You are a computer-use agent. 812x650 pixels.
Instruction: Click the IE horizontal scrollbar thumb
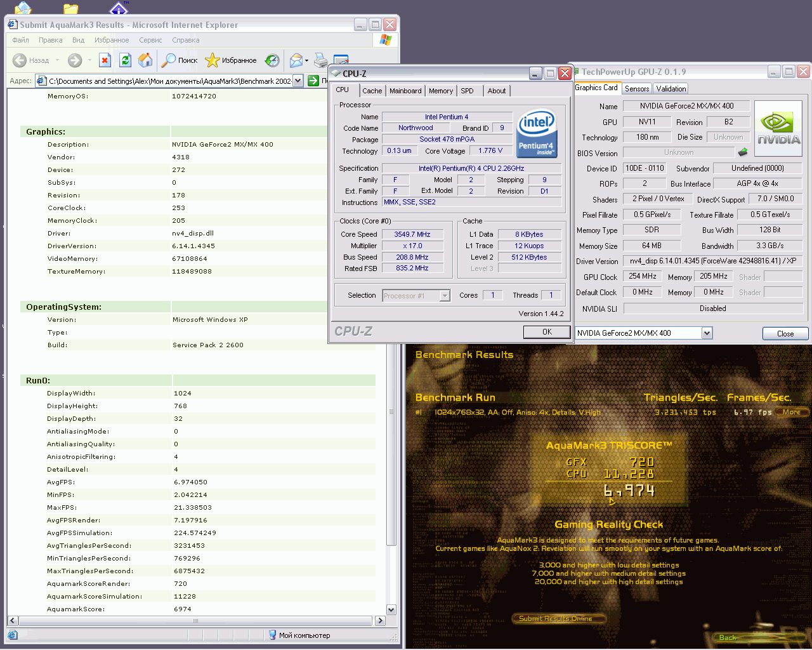196,621
